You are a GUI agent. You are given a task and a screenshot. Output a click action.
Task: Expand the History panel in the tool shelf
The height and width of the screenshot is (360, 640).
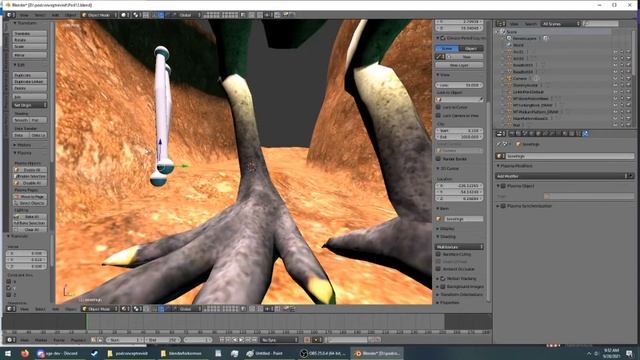(x=22, y=145)
